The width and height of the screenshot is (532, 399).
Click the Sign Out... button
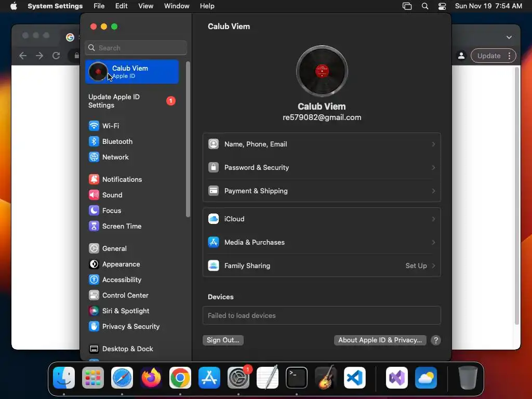[x=223, y=340]
